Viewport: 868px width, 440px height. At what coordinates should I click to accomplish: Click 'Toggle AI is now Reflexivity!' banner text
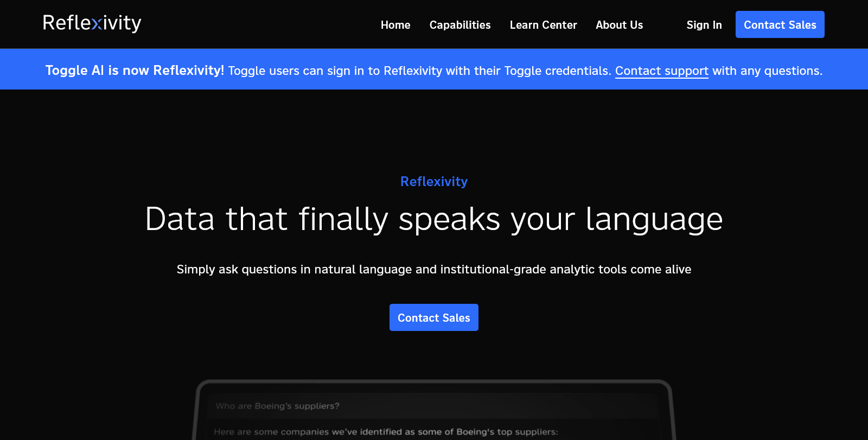tap(135, 71)
